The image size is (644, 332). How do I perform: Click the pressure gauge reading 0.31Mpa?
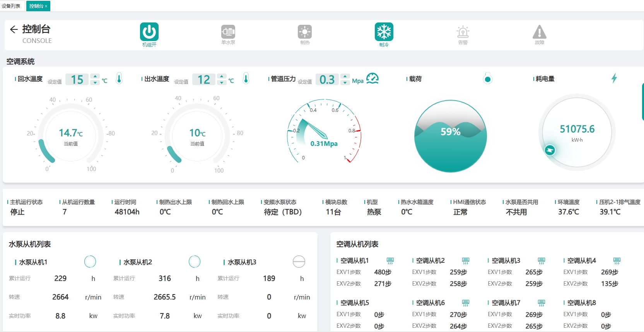[324, 144]
